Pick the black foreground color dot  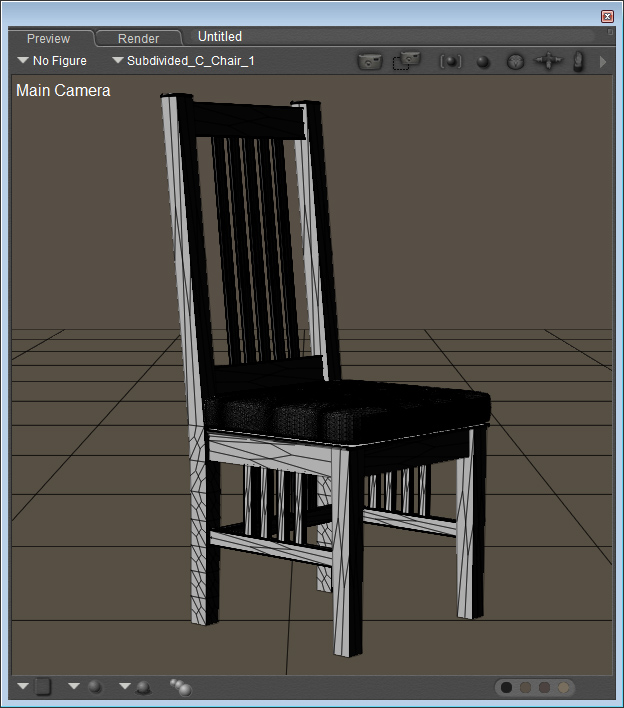(x=507, y=687)
